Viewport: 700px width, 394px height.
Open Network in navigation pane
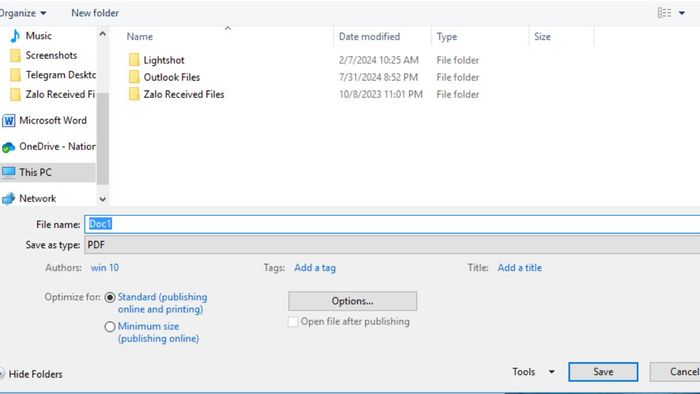(38, 199)
